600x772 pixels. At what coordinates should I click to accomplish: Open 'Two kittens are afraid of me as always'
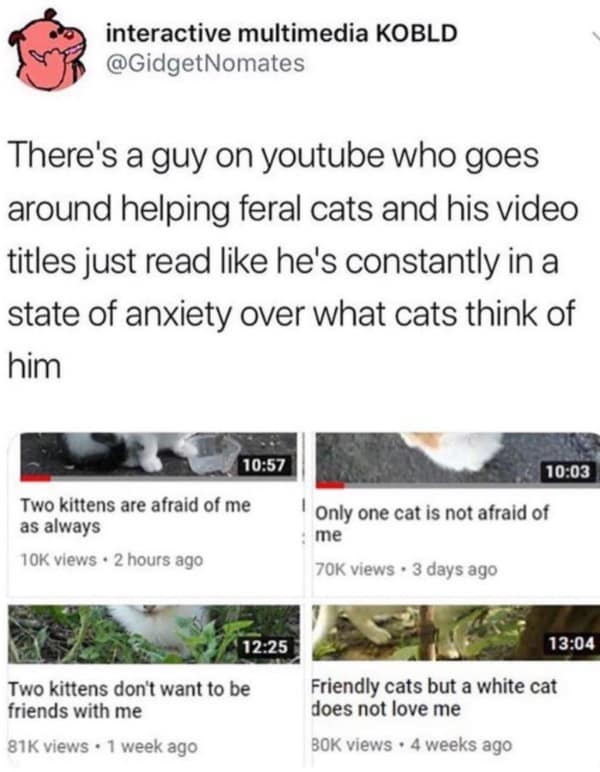(135, 515)
